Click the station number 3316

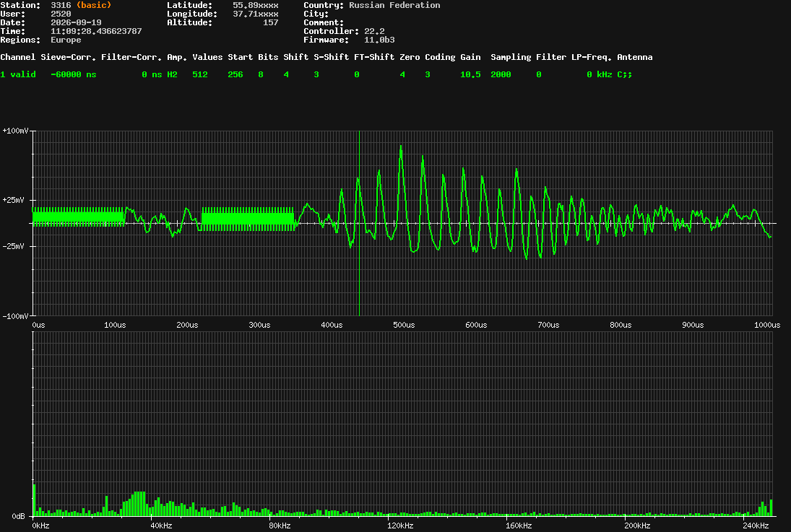coord(61,5)
